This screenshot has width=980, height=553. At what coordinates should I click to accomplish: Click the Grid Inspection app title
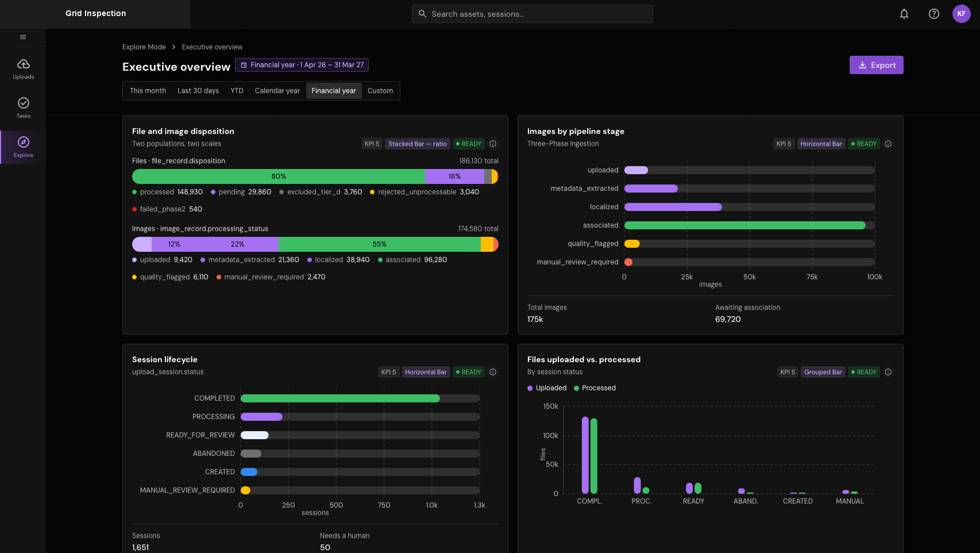pos(95,13)
